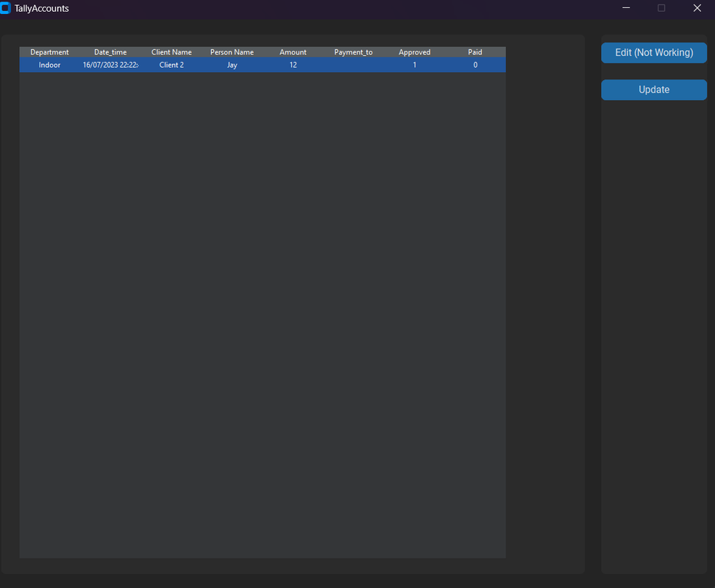Viewport: 715px width, 588px height.
Task: Select the Indoor department cell
Action: (x=49, y=65)
